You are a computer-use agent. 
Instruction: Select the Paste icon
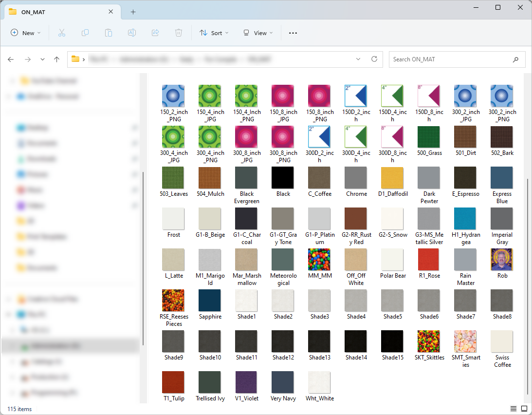pos(108,33)
